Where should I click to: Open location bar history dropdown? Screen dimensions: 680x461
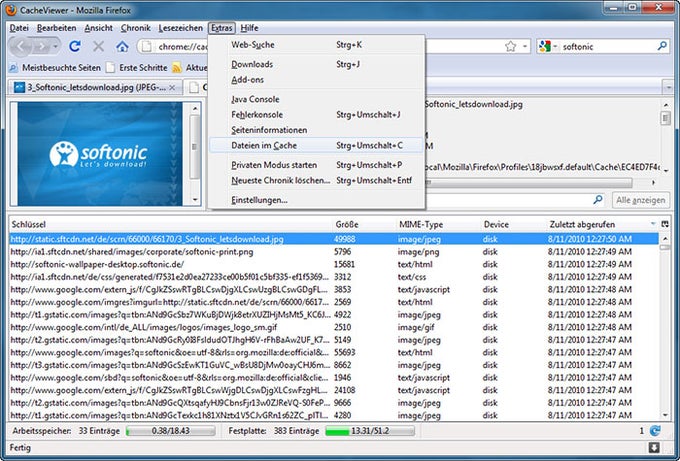click(525, 46)
